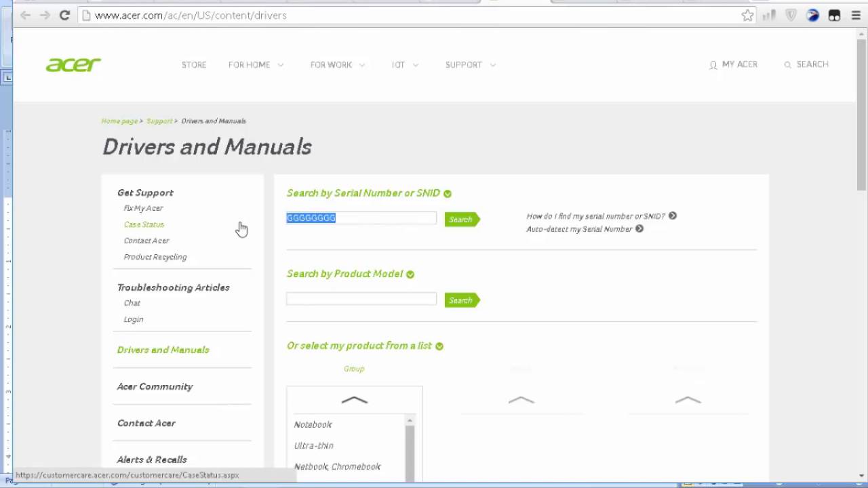The height and width of the screenshot is (488, 868).
Task: Open Chat link in sidebar
Action: tap(132, 303)
